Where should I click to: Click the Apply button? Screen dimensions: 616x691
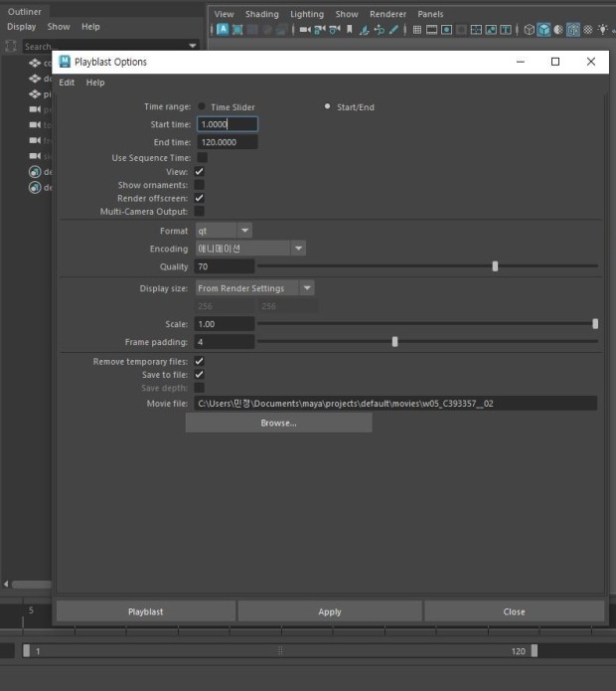tap(330, 611)
